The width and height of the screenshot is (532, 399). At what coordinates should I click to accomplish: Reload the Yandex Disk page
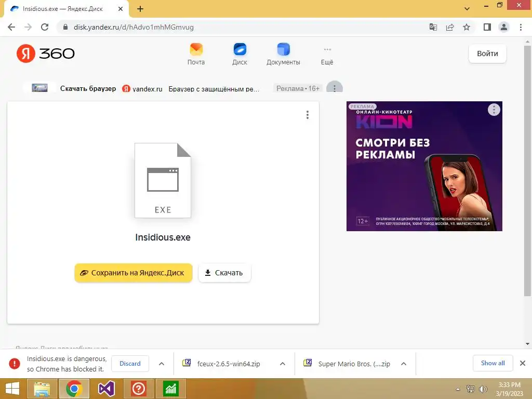(x=45, y=27)
